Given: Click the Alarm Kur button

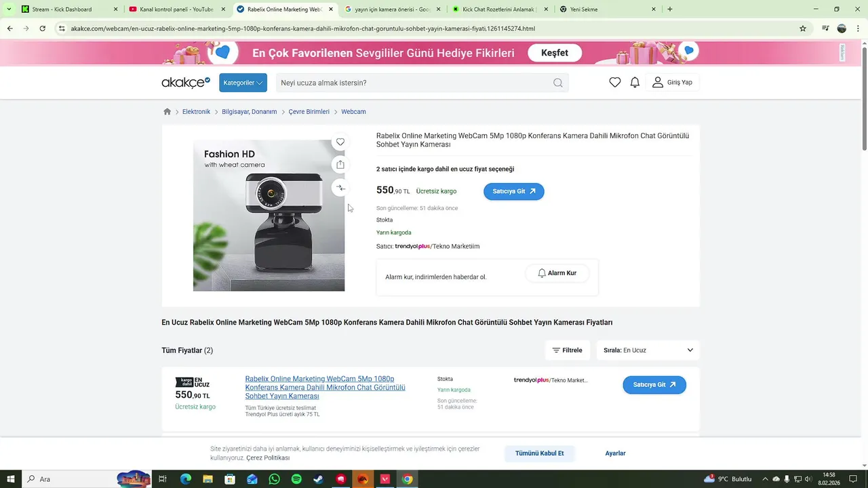Looking at the screenshot, I should coord(557,273).
